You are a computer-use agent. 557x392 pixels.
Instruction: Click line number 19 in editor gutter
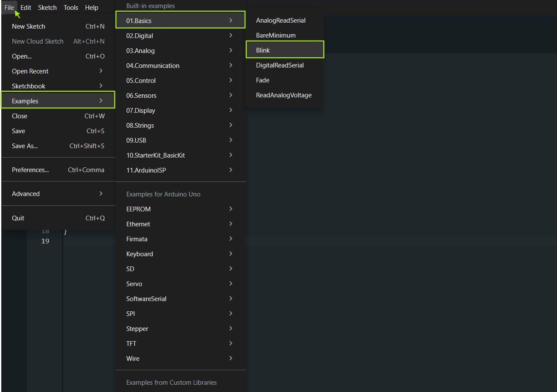[45, 241]
